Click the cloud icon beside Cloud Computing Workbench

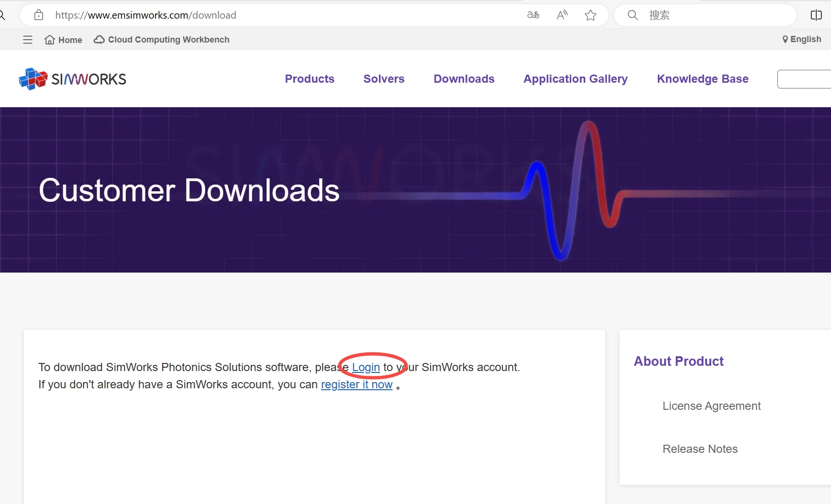click(99, 40)
